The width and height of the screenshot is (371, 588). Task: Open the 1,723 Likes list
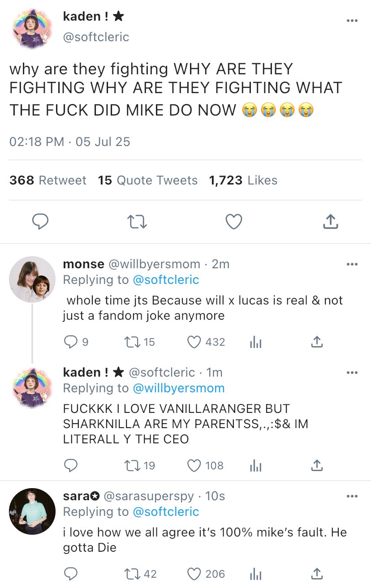tap(243, 180)
